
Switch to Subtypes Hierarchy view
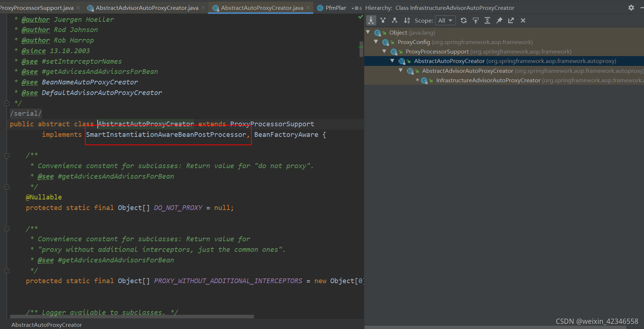click(x=394, y=20)
